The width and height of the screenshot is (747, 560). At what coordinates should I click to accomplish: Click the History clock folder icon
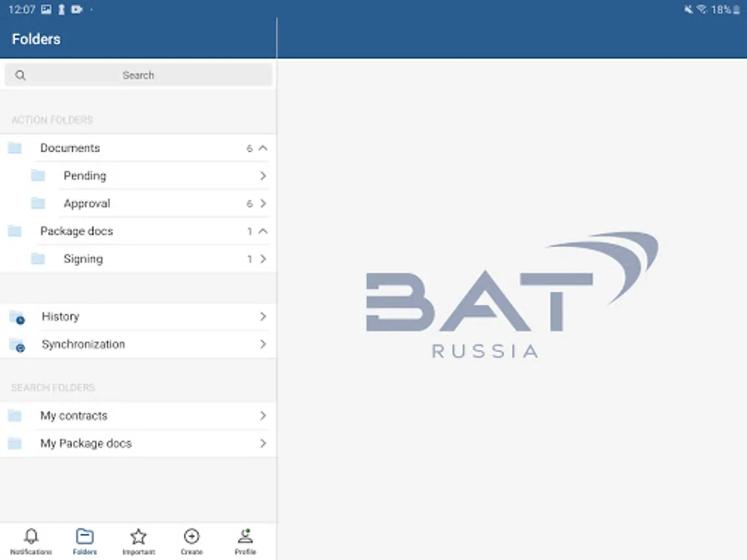click(x=17, y=317)
